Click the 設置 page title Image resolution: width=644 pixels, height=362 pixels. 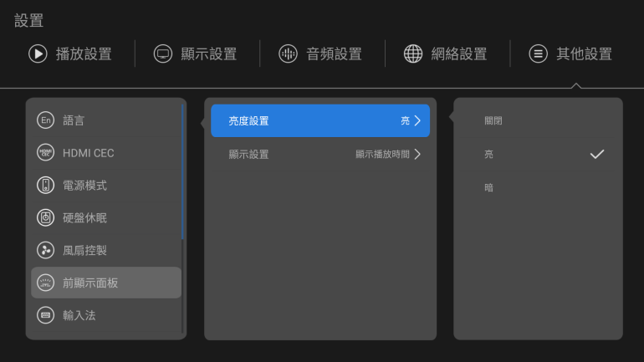tap(28, 21)
